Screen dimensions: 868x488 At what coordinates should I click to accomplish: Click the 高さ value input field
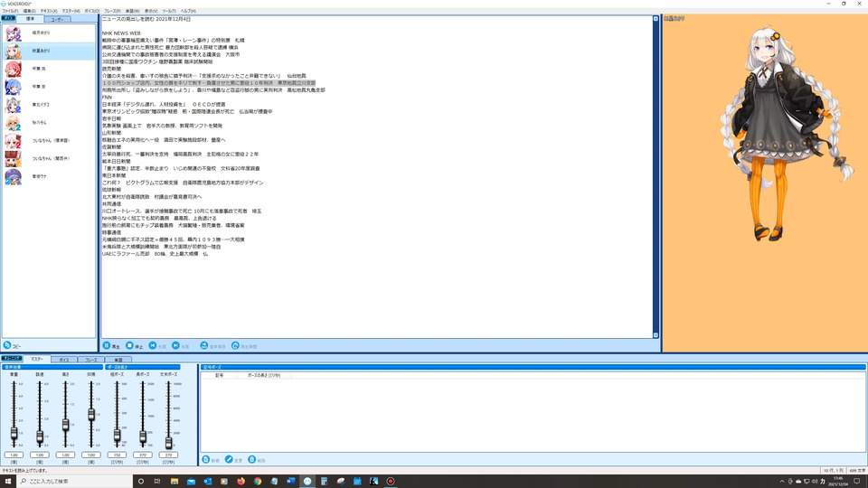point(65,455)
